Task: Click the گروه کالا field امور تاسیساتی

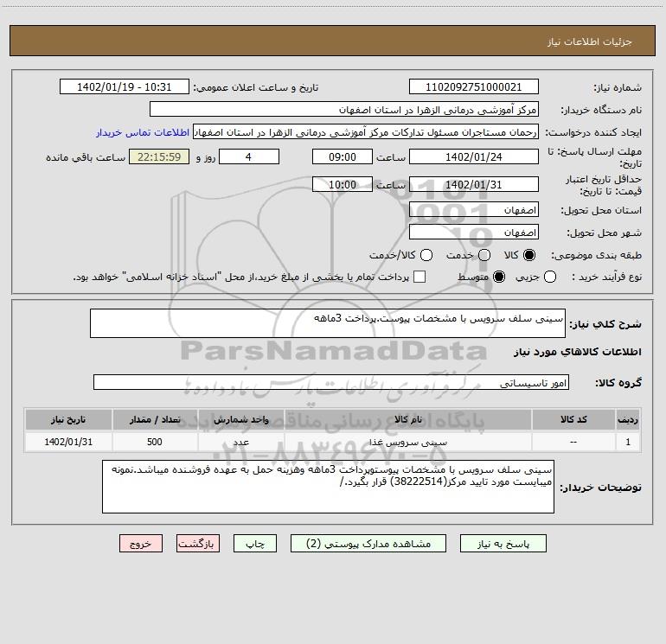Action: coord(331,382)
